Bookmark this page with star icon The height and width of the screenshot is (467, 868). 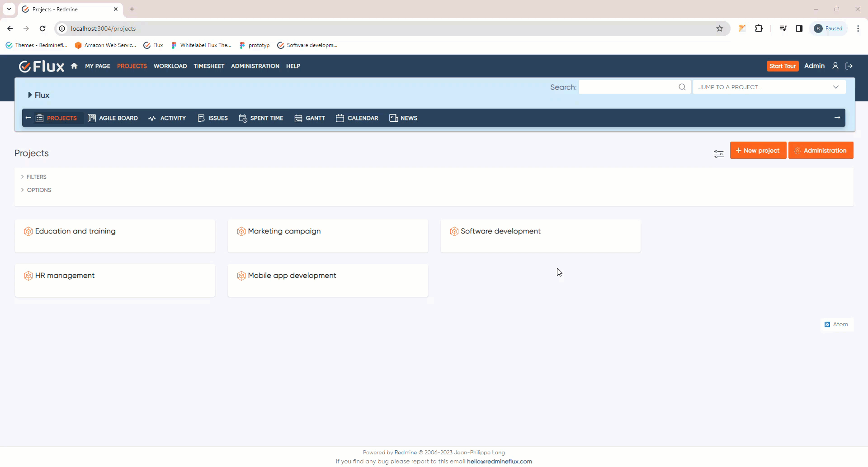click(720, 29)
